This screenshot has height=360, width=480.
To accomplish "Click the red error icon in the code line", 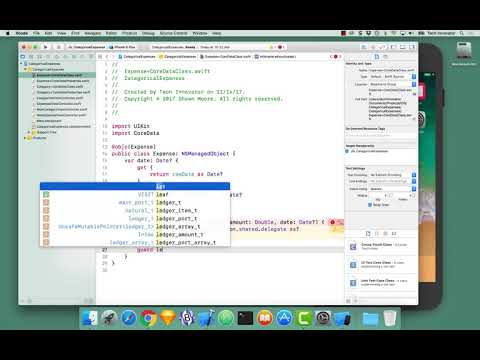I will [332, 222].
